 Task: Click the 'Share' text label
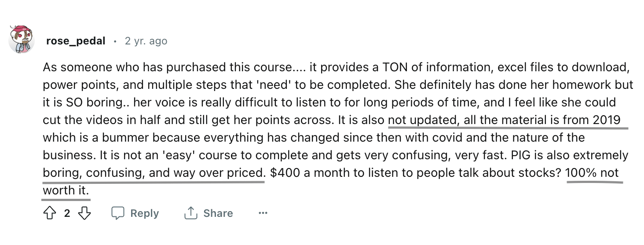click(218, 213)
